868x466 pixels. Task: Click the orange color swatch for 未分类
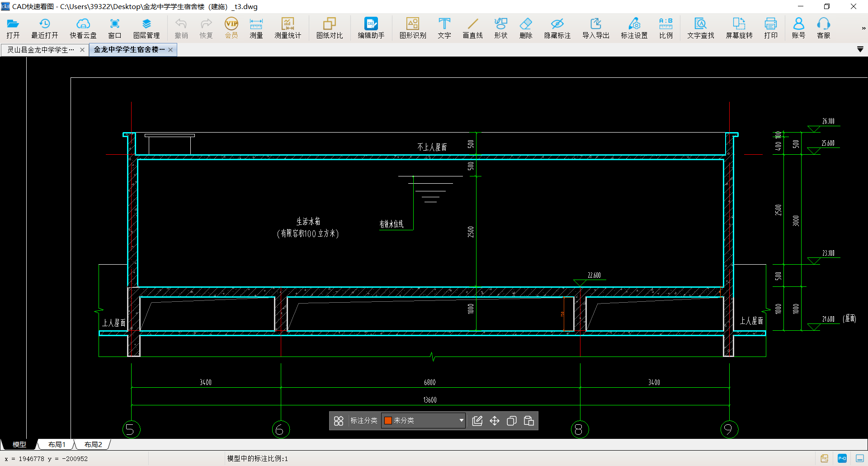click(x=388, y=420)
